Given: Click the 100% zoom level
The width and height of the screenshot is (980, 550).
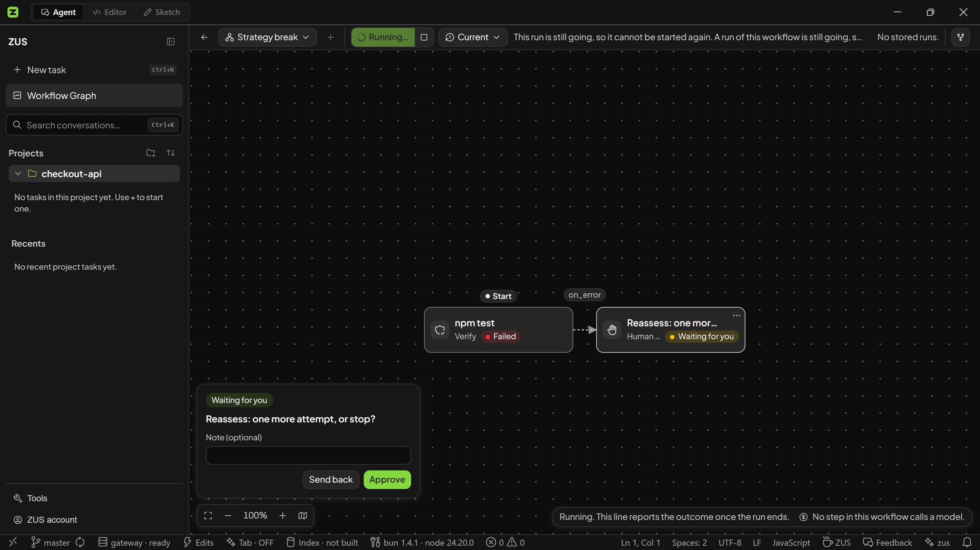Looking at the screenshot, I should [x=255, y=516].
